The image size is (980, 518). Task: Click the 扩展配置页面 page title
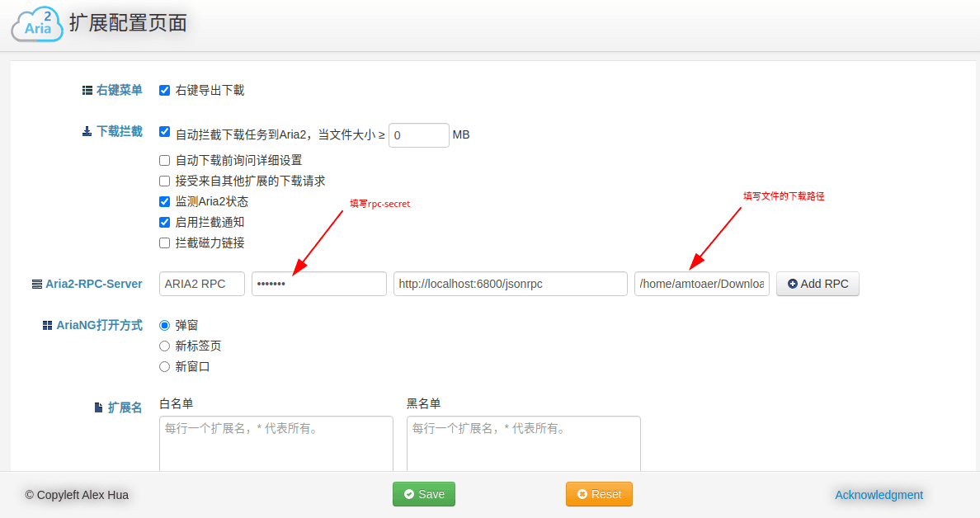pos(128,23)
